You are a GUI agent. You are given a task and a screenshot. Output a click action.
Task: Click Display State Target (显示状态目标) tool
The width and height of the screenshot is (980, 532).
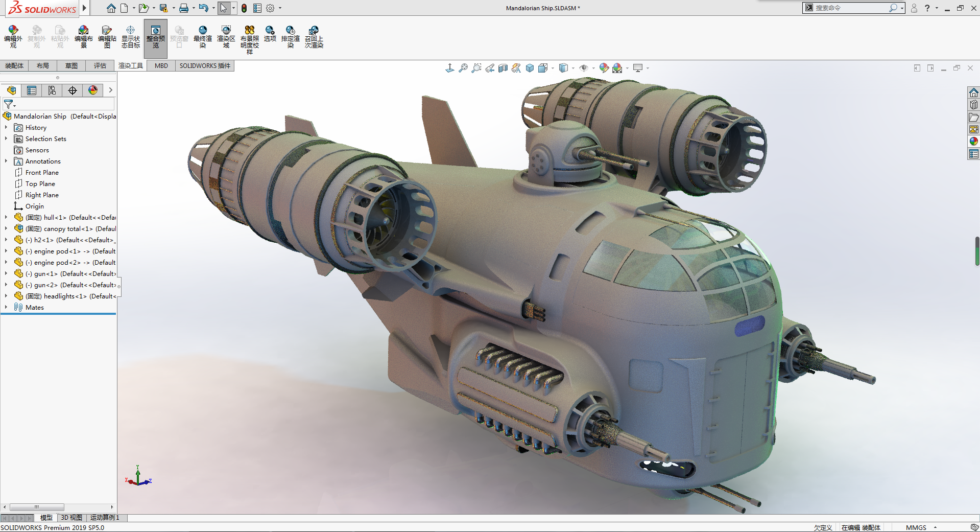[x=131, y=37]
